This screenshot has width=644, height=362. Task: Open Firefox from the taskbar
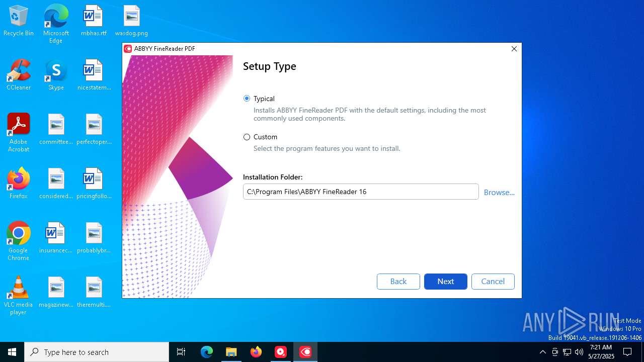tap(256, 352)
